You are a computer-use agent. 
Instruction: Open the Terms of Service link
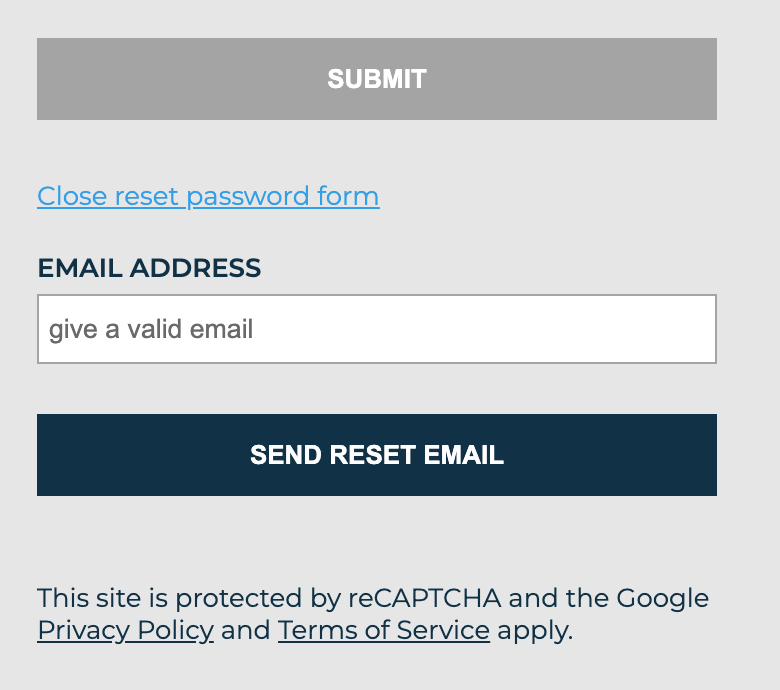[383, 630]
